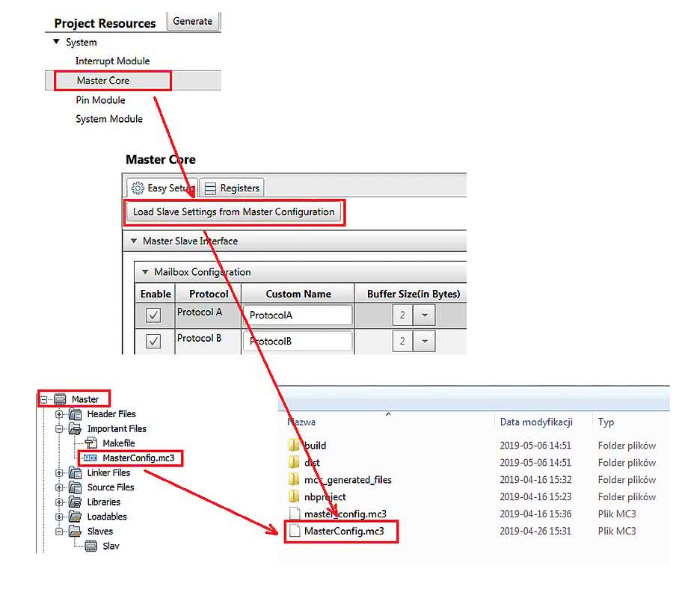Screen dimensions: 673x616
Task: Expand the Header Files tree node
Action: click(x=60, y=414)
